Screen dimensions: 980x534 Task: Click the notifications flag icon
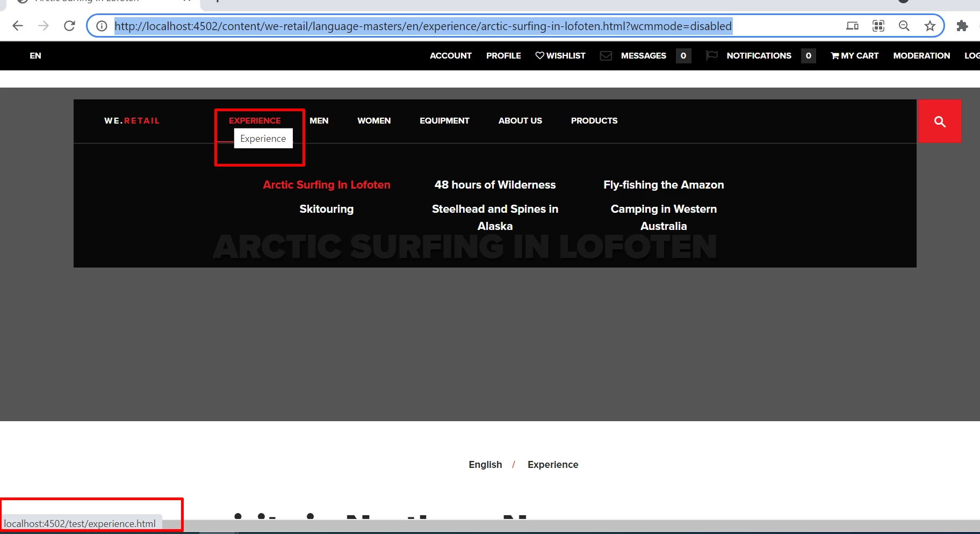711,55
